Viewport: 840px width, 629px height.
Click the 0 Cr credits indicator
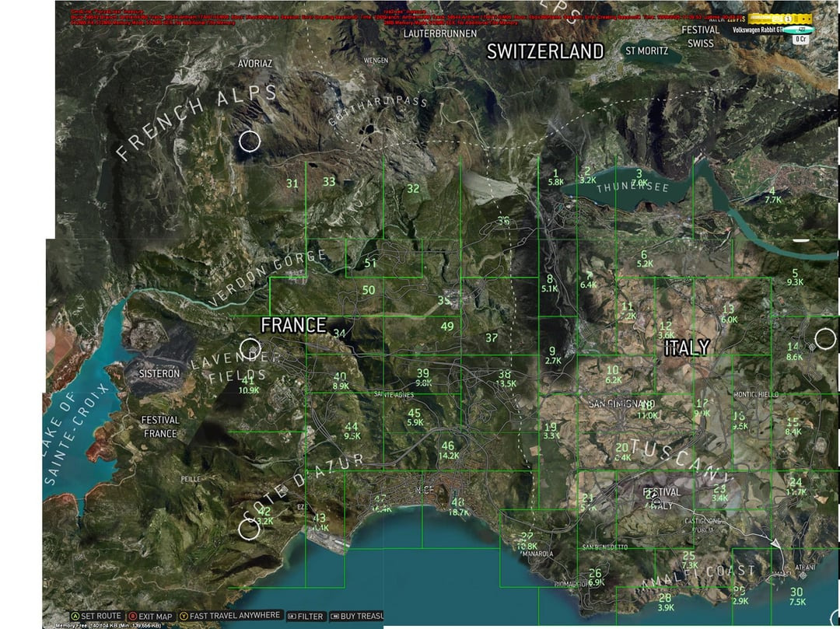(x=801, y=39)
